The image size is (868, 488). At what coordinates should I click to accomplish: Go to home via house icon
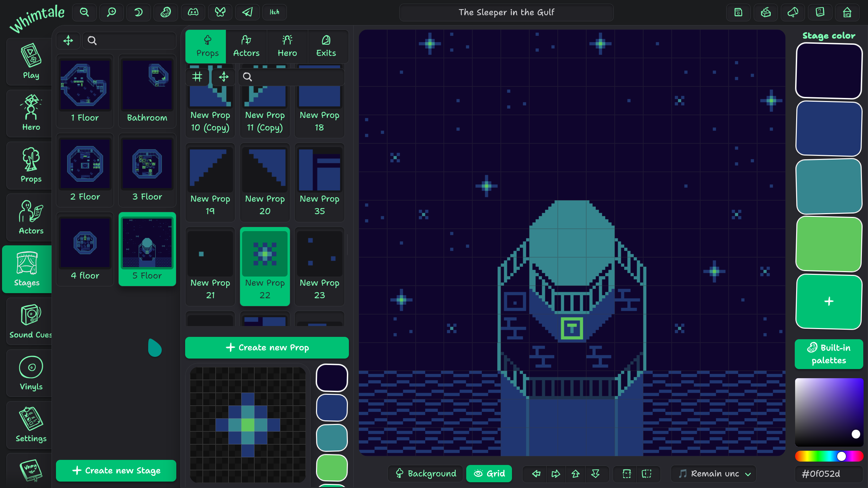point(847,13)
